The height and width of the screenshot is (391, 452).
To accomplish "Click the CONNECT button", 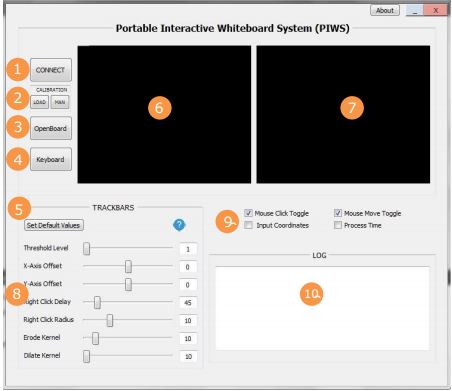I will pos(51,70).
